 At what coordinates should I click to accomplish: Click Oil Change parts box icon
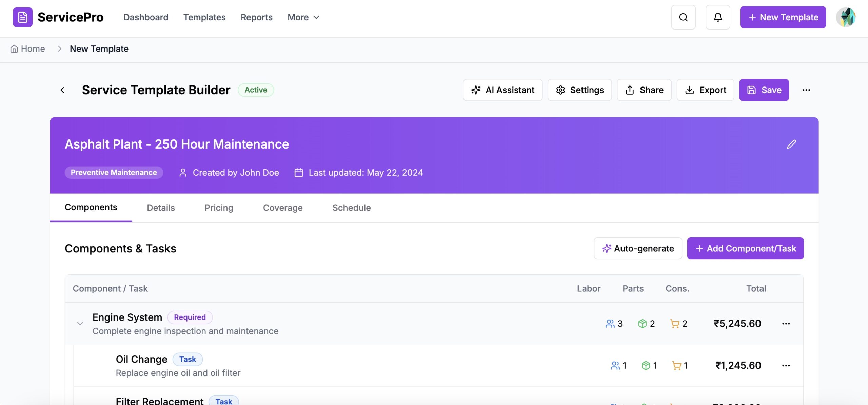click(x=646, y=366)
